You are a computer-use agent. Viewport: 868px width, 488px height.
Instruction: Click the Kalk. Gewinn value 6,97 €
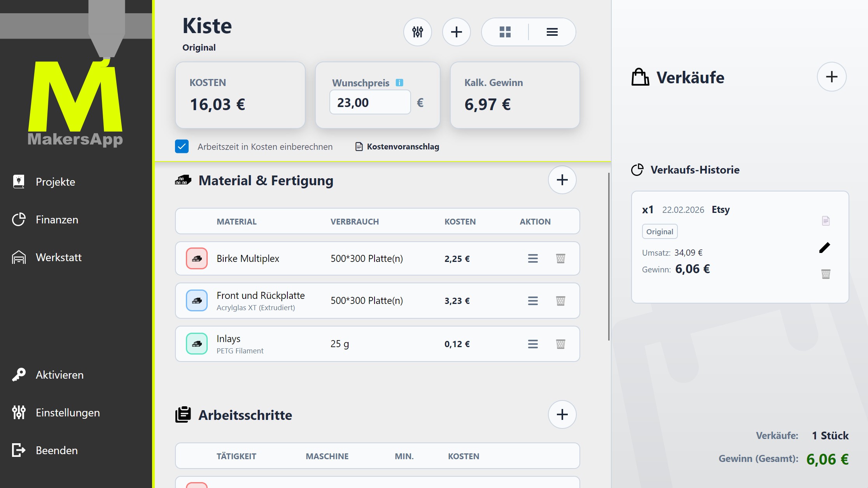pyautogui.click(x=488, y=104)
